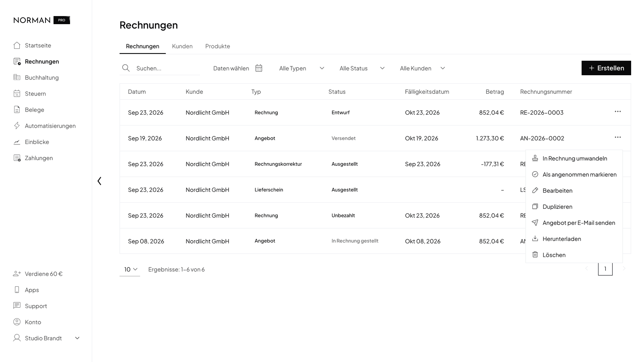The height and width of the screenshot is (362, 644).
Task: Click the Erstellen button
Action: coord(606,68)
